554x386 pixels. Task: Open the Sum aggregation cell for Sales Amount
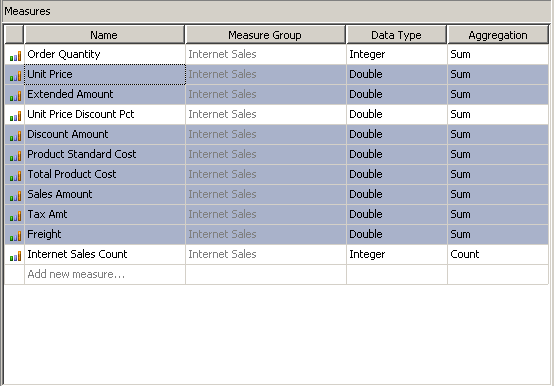click(x=498, y=195)
